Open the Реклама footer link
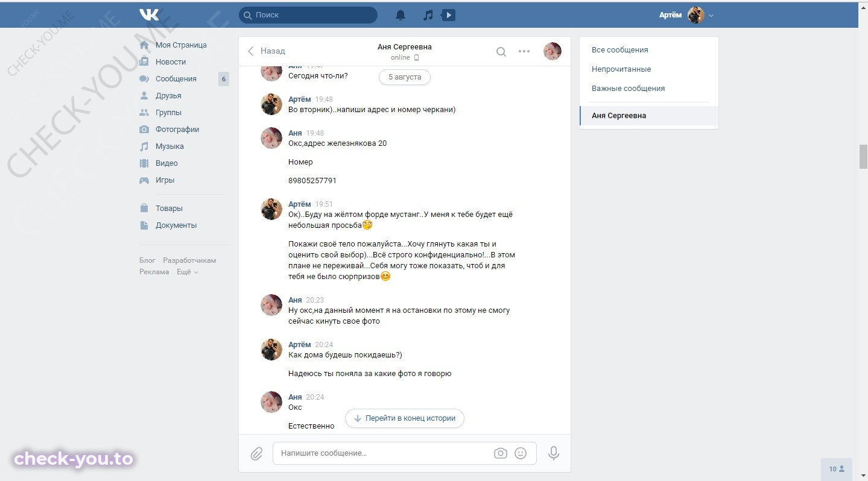Viewport: 868px width, 481px height. coord(154,272)
